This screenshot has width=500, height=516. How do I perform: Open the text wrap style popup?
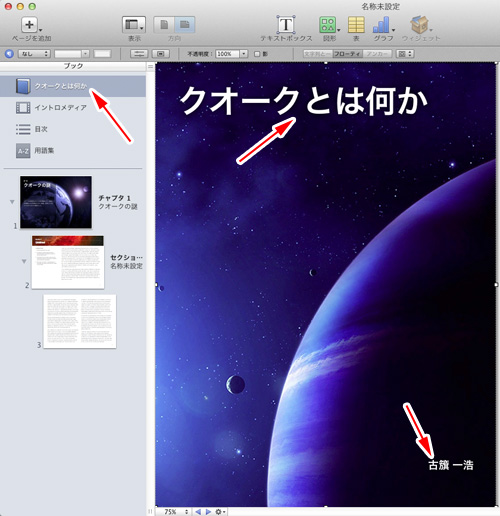(x=405, y=53)
